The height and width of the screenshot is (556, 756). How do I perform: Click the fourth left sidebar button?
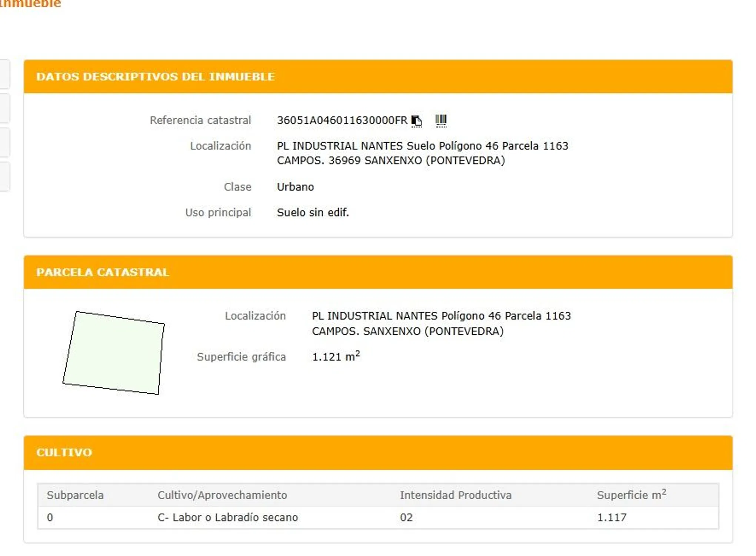(4, 176)
